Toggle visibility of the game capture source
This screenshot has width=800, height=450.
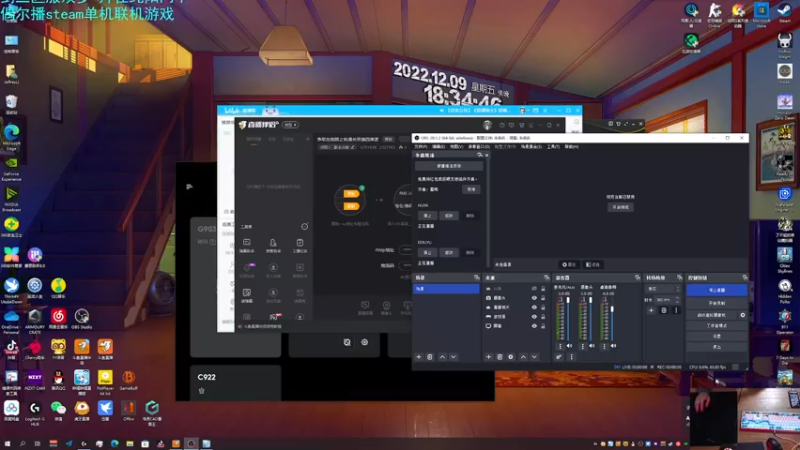tap(534, 316)
